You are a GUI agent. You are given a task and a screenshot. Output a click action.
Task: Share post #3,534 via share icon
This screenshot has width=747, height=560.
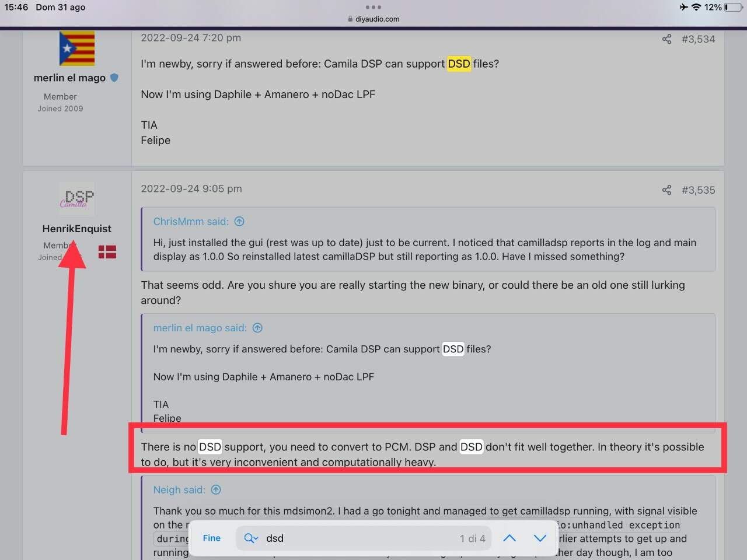tap(666, 39)
